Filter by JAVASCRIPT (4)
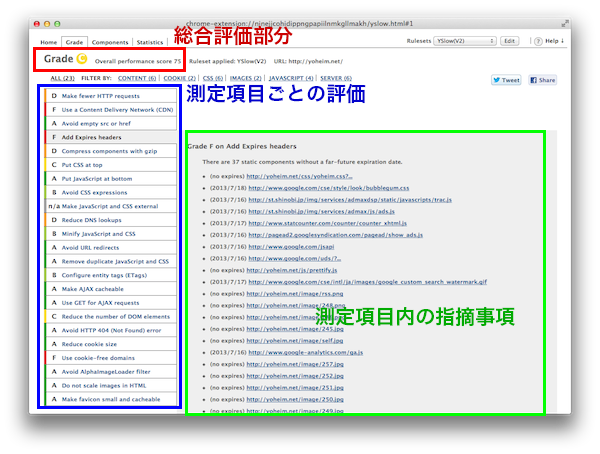The image size is (600, 454). (x=291, y=78)
